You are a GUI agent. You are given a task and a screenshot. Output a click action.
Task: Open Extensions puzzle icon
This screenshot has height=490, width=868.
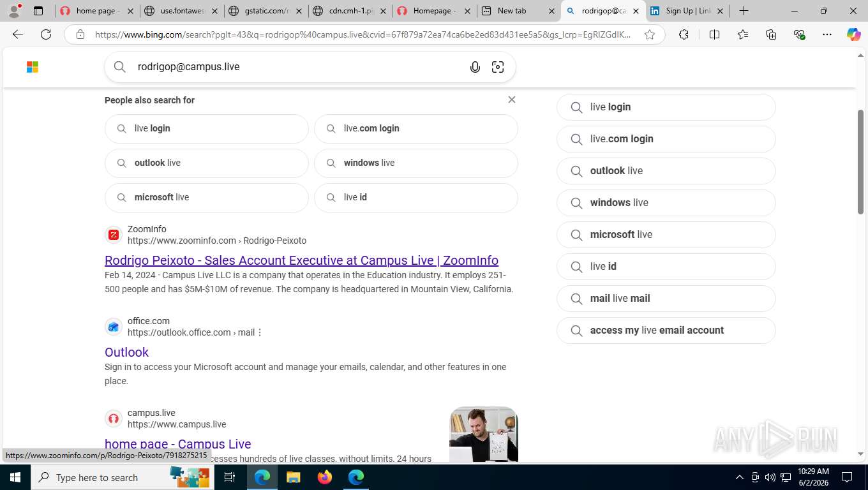pos(684,34)
